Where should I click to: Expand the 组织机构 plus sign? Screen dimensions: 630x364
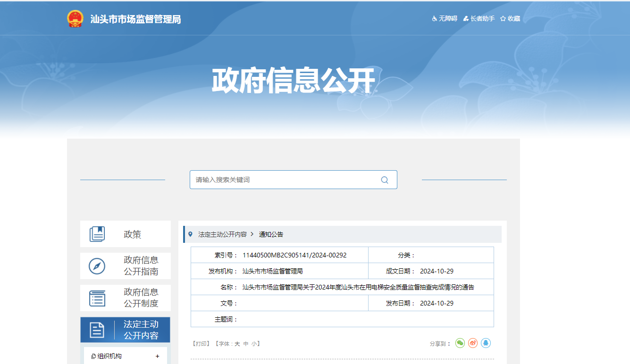click(157, 356)
